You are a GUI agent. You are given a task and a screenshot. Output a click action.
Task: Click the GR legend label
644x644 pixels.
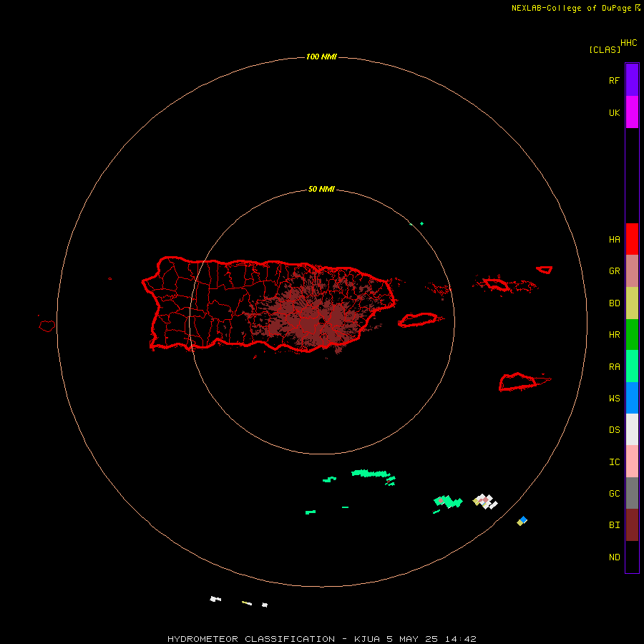[x=614, y=271]
